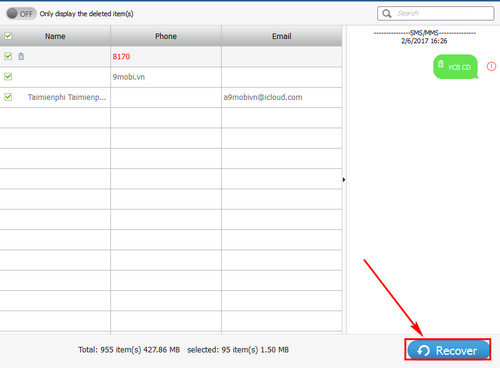Uncheck the checkbox for the 9mobi.vn row
Viewport: 500px width, 368px height.
point(8,76)
